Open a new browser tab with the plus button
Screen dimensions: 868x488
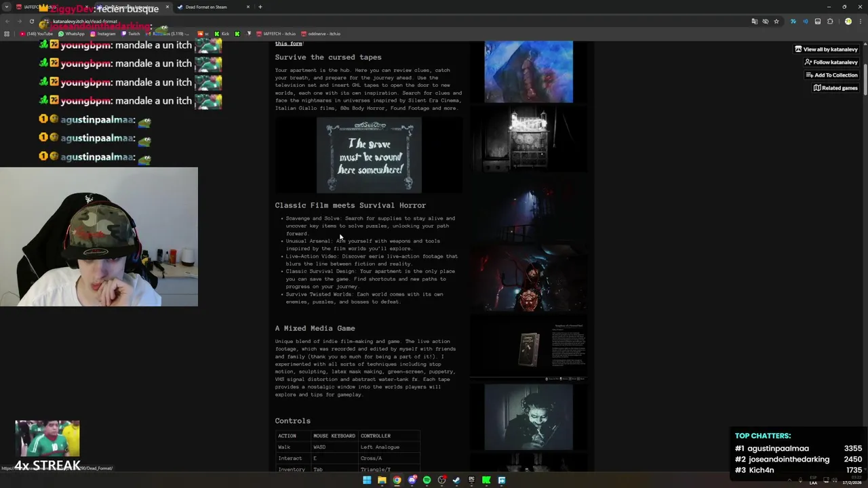tap(260, 7)
